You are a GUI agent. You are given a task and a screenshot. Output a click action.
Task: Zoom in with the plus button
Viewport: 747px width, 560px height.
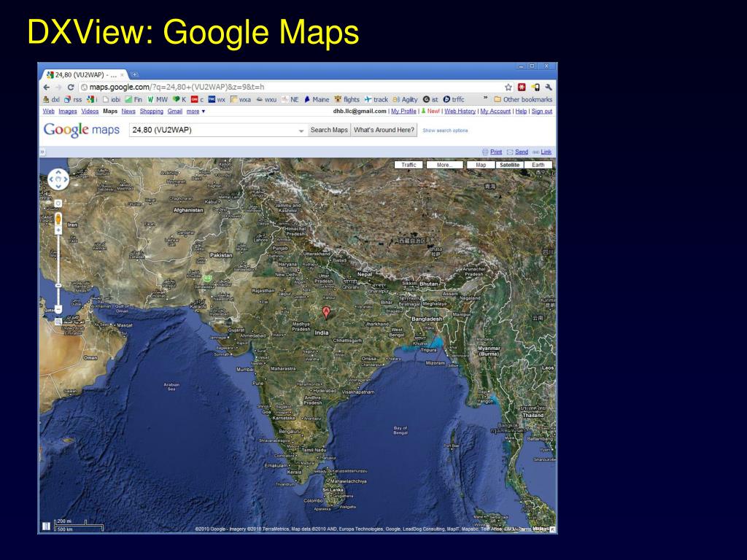pos(58,230)
